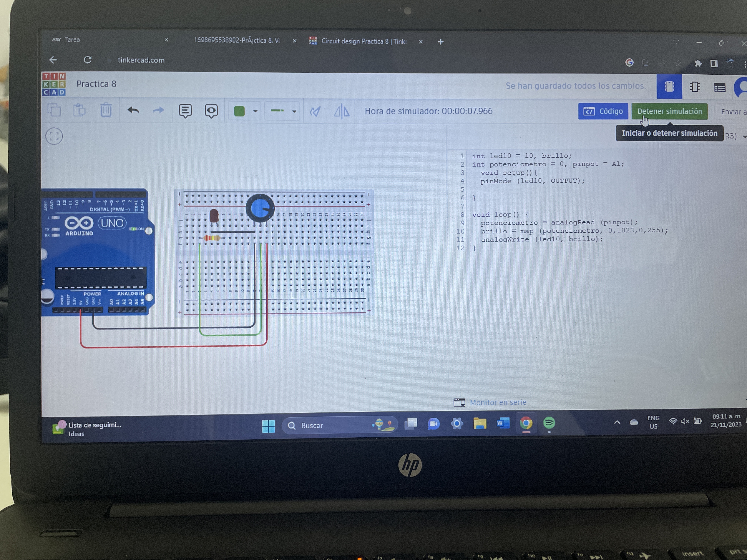Click the flip mirror icon
Image resolution: width=747 pixels, height=560 pixels.
pyautogui.click(x=342, y=111)
